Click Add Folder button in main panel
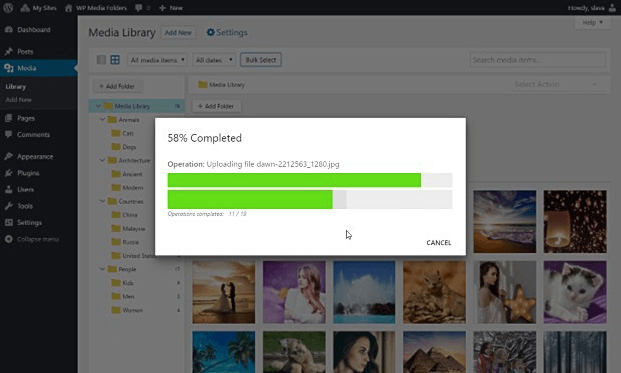 pyautogui.click(x=216, y=106)
